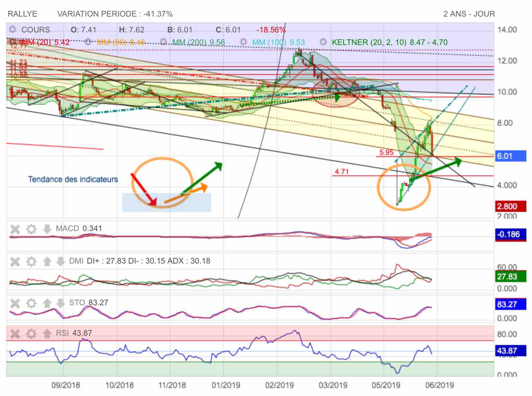Image resolution: width=532 pixels, height=396 pixels.
Task: Click the STO 83.27 label
Action: coord(88,303)
